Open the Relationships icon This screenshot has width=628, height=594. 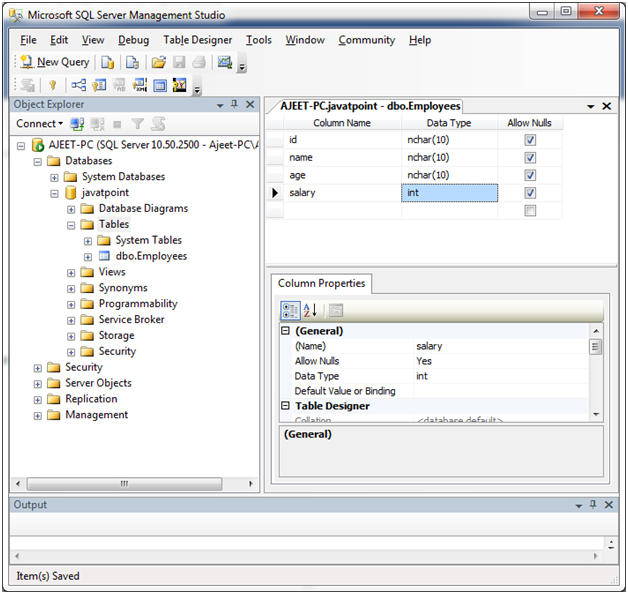coord(78,85)
